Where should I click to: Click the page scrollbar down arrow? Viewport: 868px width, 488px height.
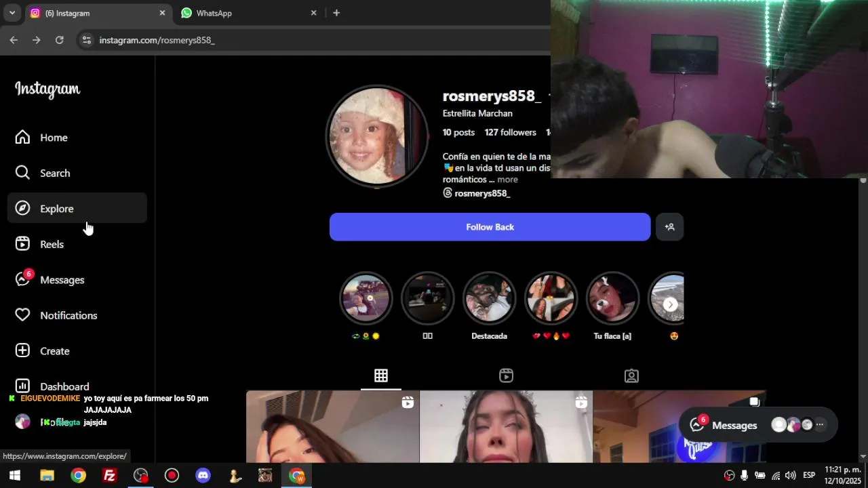coord(863,457)
